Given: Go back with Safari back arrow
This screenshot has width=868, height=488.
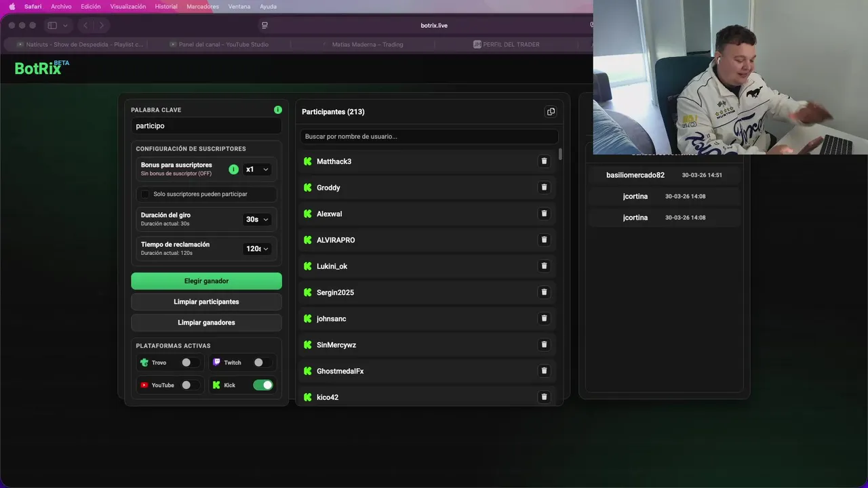Looking at the screenshot, I should pos(85,25).
